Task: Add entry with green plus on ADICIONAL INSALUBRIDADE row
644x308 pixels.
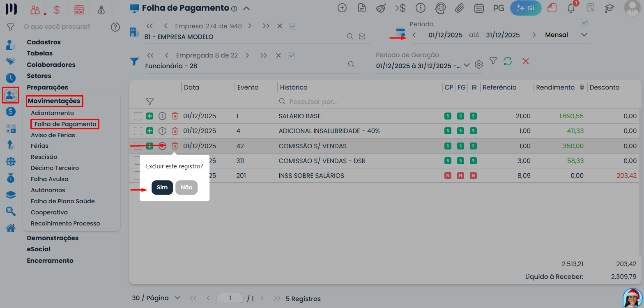Action: point(150,131)
